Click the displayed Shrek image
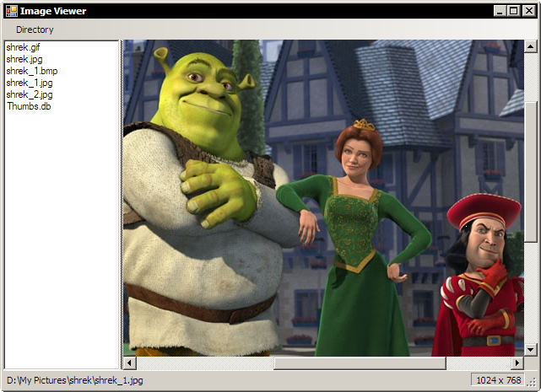The image size is (541, 392). [323, 198]
